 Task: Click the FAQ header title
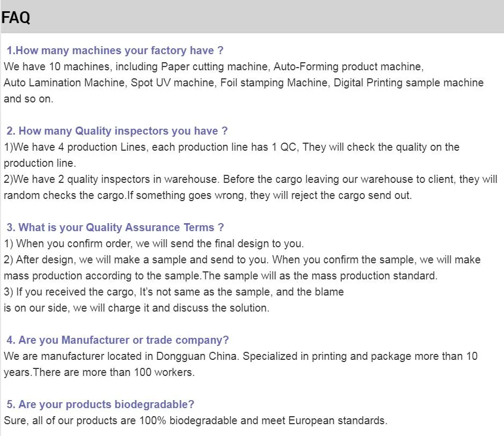click(16, 18)
